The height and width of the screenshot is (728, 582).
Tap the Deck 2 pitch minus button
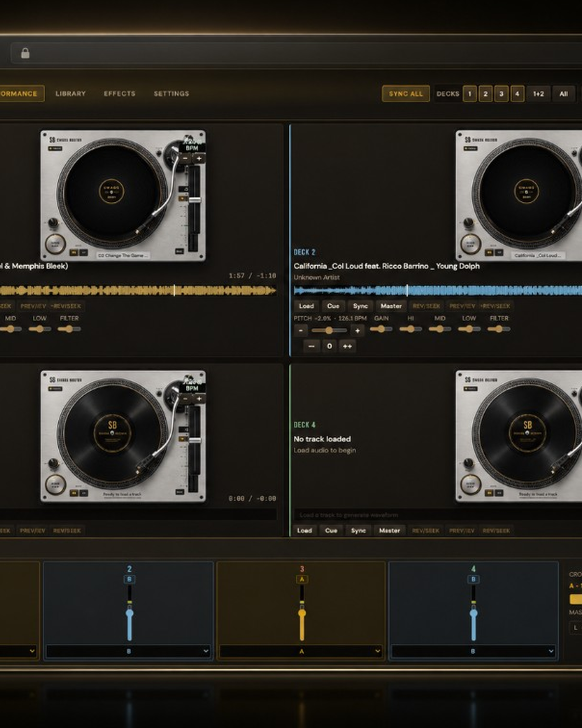click(301, 330)
